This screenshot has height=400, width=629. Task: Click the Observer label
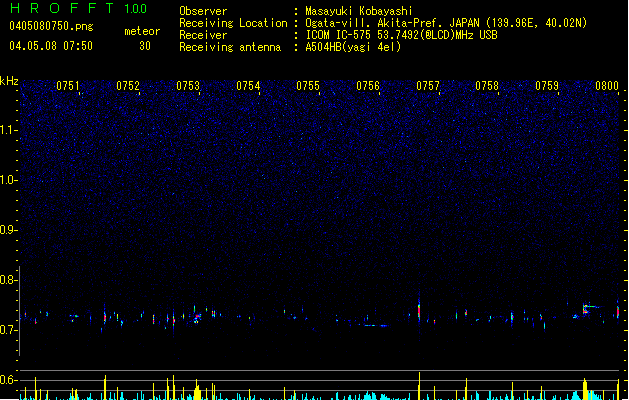[203, 11]
